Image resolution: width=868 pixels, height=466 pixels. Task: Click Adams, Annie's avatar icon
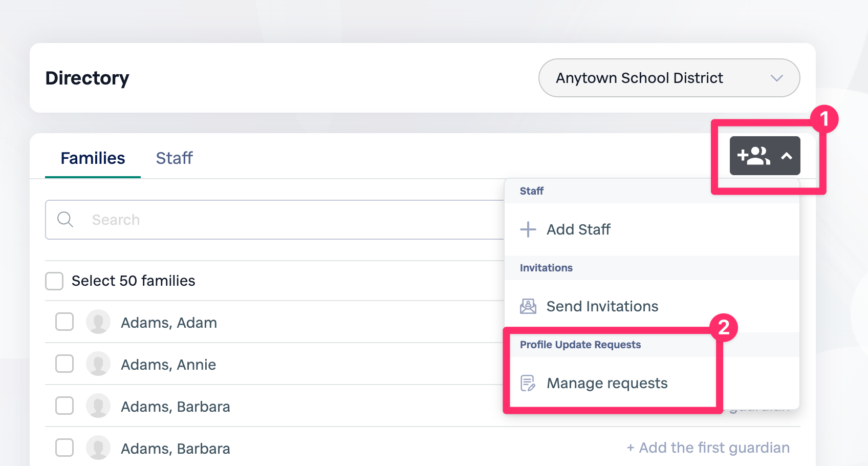pyautogui.click(x=98, y=364)
